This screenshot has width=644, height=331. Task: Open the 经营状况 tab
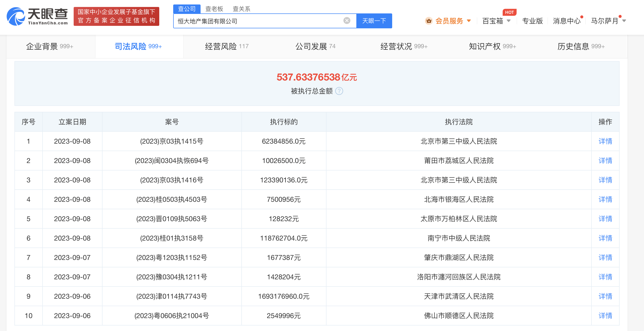coord(404,46)
